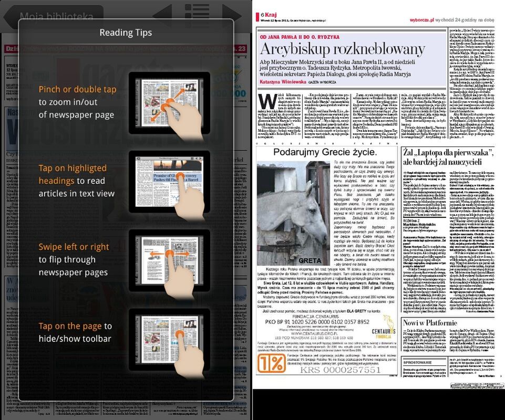Open the Nowi w Platformie article

(x=430, y=323)
